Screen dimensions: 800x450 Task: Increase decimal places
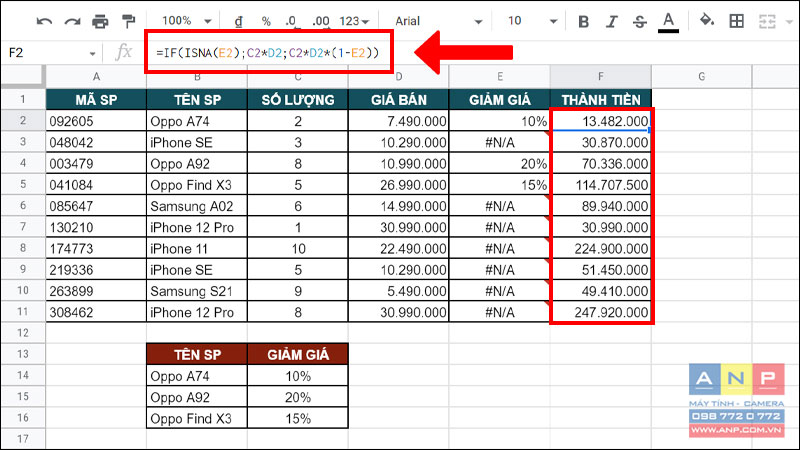tap(320, 21)
